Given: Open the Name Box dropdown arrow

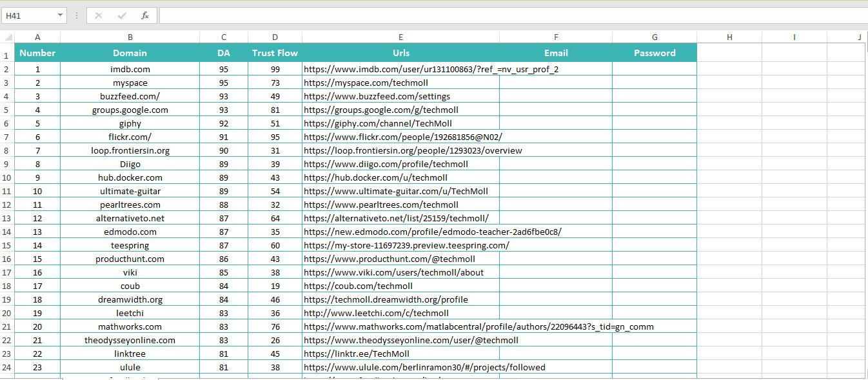Looking at the screenshot, I should coord(60,15).
